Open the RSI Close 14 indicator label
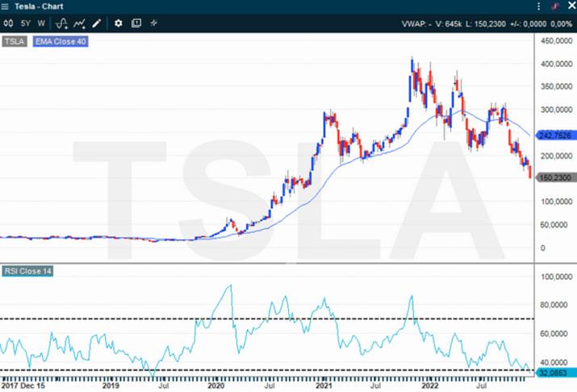The height and width of the screenshot is (392, 577). (x=27, y=271)
